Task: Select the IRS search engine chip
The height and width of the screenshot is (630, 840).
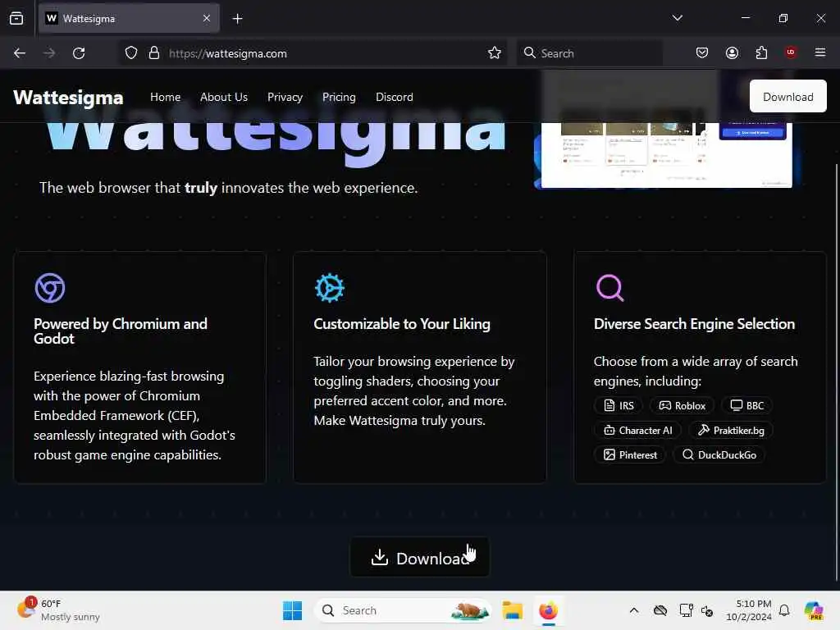Action: click(619, 405)
